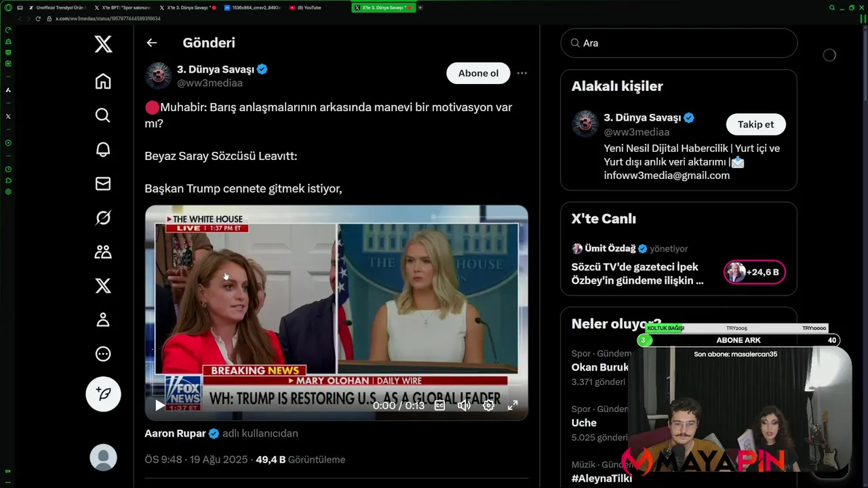Viewport: 868px width, 488px height.
Task: Click the post timestamp ÖS 9:48 · 19 Ağu 2025
Action: (196, 460)
